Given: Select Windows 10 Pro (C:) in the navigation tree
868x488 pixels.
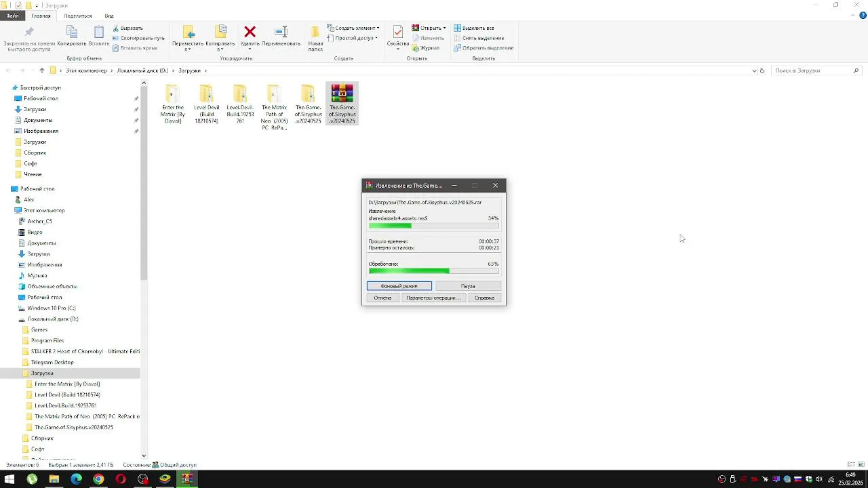Looking at the screenshot, I should [52, 308].
